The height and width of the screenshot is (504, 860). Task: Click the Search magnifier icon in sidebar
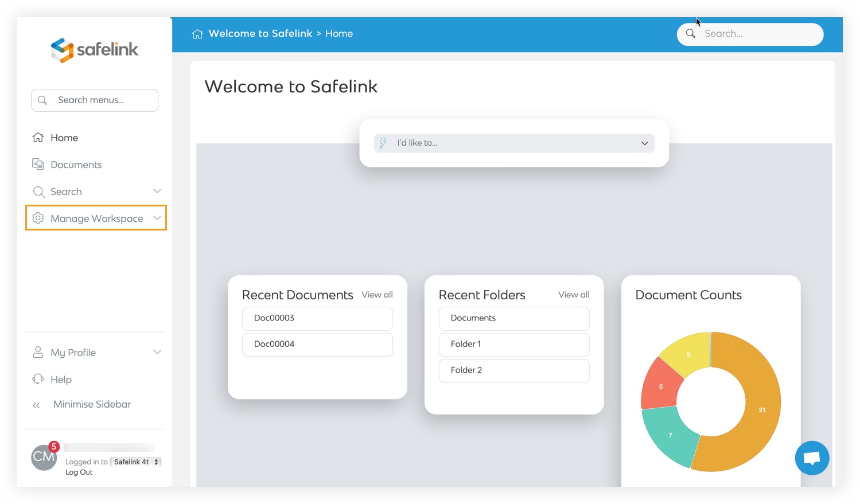[38, 192]
